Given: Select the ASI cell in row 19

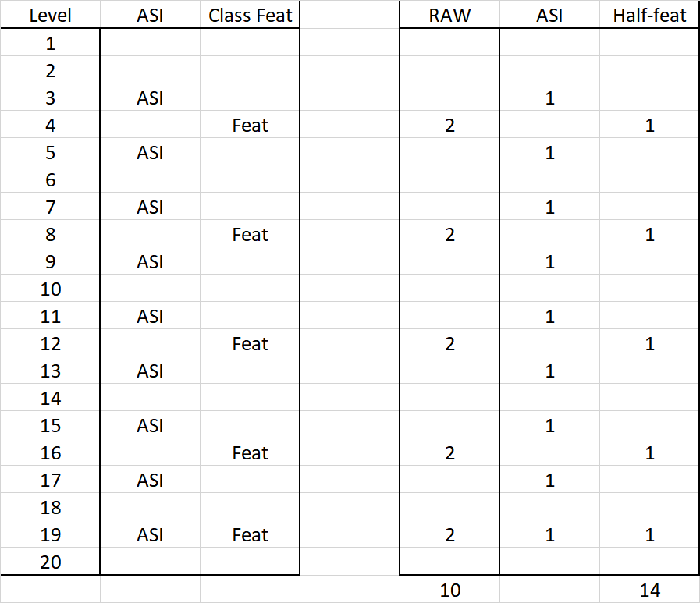Looking at the screenshot, I should click(150, 534).
